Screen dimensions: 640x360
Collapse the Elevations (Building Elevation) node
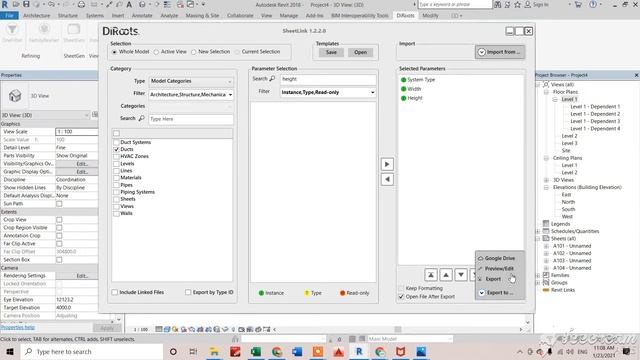pyautogui.click(x=546, y=187)
